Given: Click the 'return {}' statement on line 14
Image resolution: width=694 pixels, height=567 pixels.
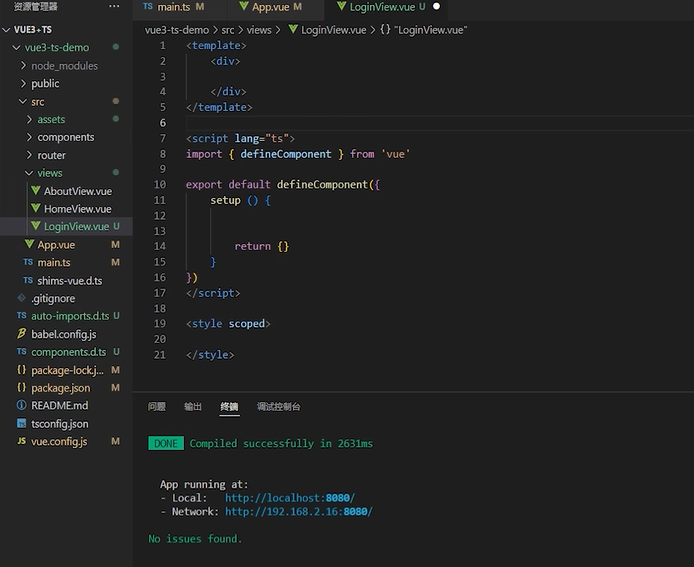Looking at the screenshot, I should [262, 246].
